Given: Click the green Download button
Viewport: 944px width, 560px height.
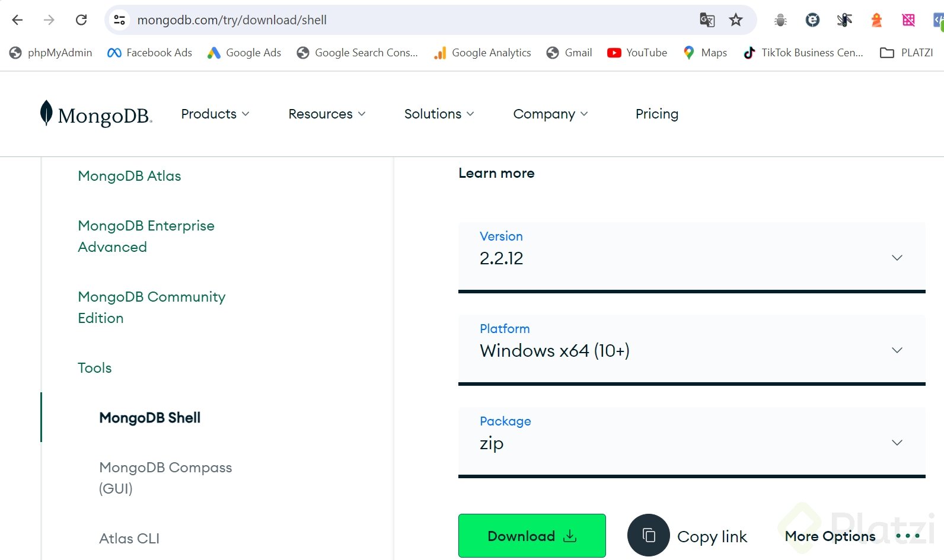Looking at the screenshot, I should [532, 536].
